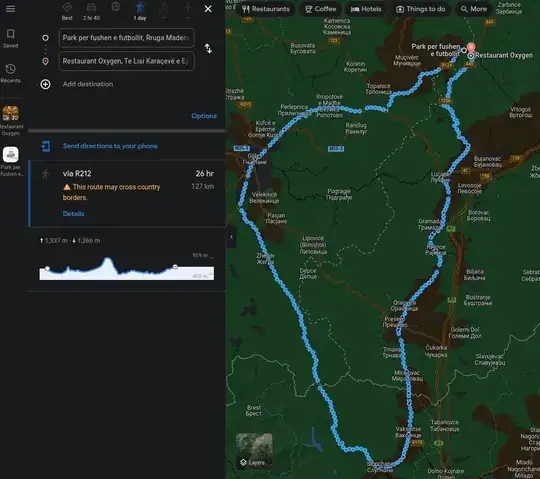Click Restaurant Oxygen map label
This screenshot has width=540, height=479.
pos(504,55)
